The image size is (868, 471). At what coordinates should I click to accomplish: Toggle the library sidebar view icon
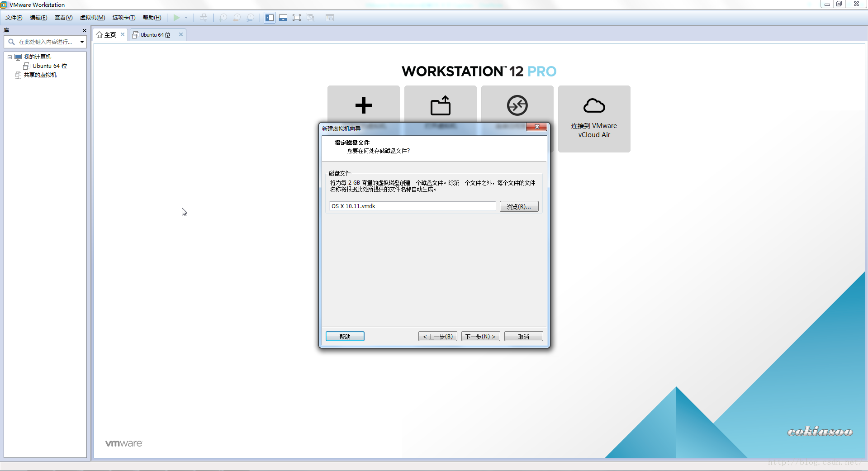(x=270, y=18)
